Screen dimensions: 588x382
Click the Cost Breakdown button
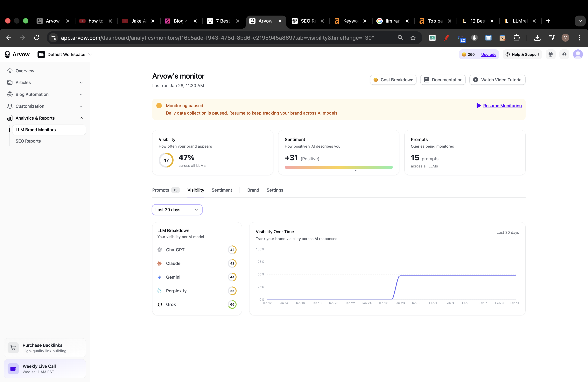(393, 80)
